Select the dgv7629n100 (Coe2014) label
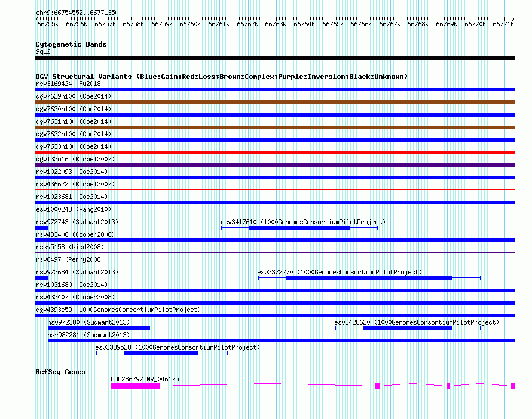Image resolution: width=532 pixels, height=419 pixels. tap(74, 96)
